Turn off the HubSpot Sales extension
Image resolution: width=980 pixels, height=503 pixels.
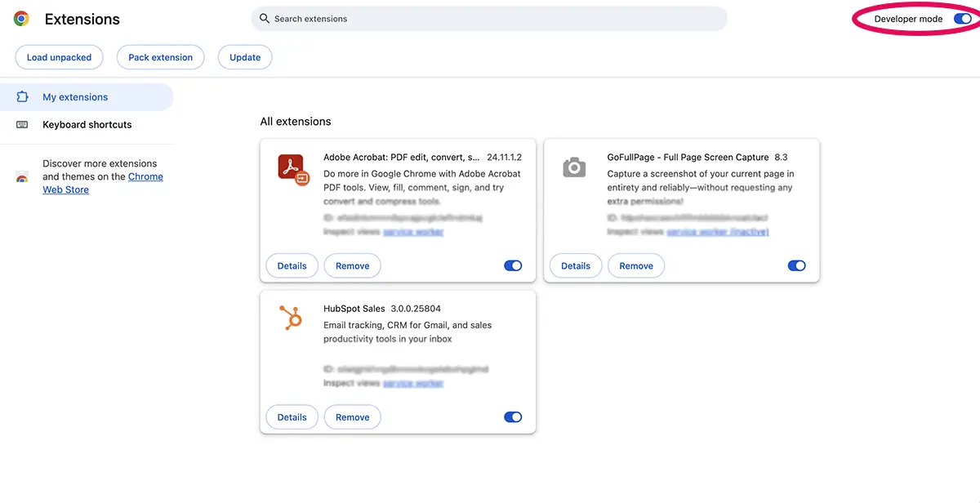513,417
